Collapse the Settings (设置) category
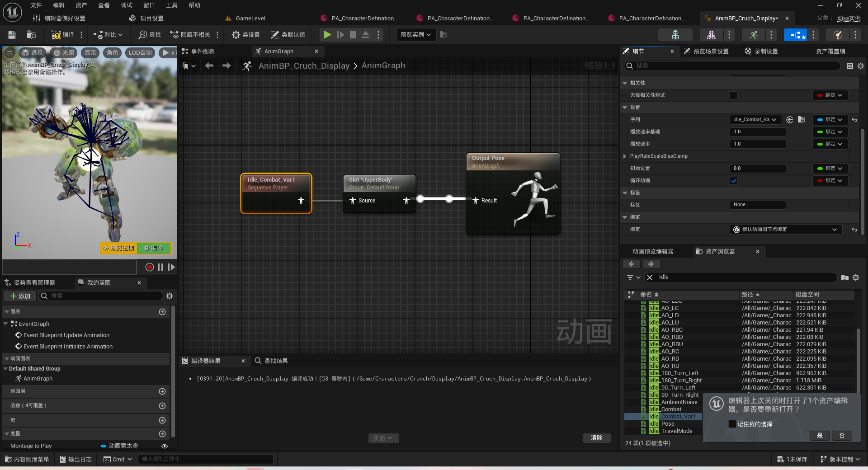The image size is (868, 470). (625, 108)
